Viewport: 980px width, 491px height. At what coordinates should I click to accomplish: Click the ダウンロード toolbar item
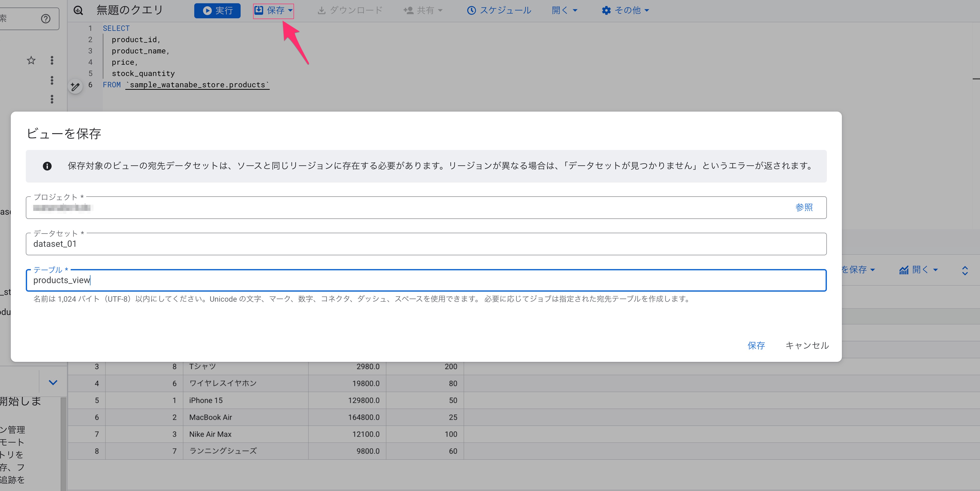point(350,10)
